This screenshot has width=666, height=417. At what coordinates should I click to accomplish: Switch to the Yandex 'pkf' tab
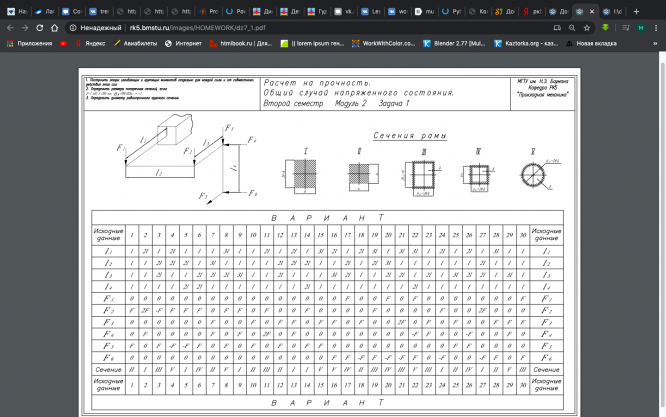click(x=532, y=11)
